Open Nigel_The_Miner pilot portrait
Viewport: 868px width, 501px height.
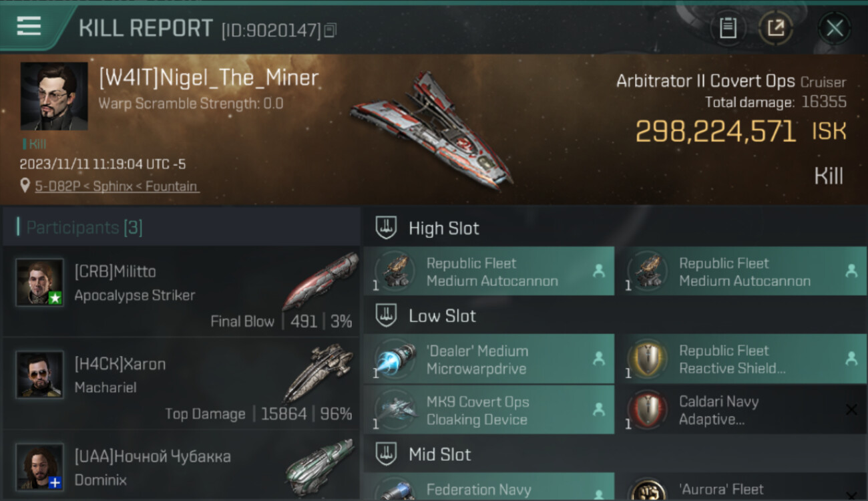click(54, 96)
